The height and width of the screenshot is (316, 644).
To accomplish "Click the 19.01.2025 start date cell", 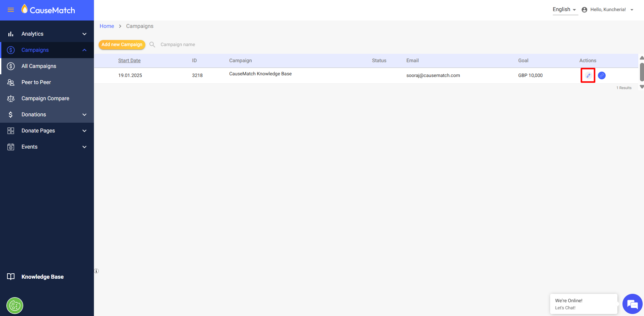I will tap(130, 75).
